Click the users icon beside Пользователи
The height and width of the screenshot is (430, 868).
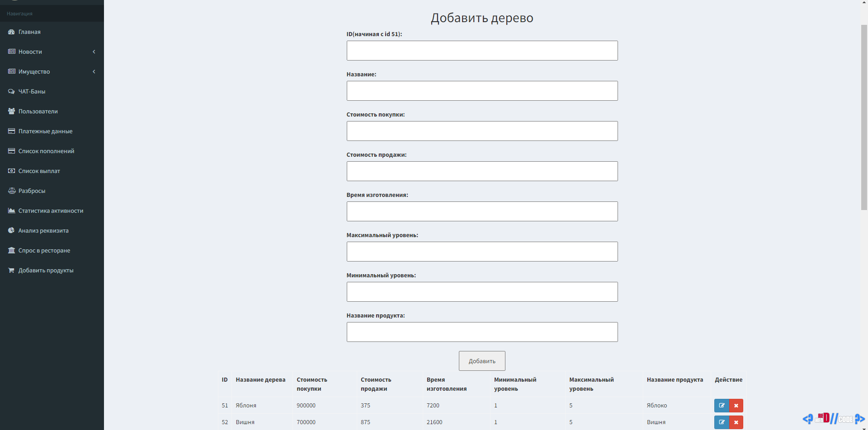coord(11,112)
